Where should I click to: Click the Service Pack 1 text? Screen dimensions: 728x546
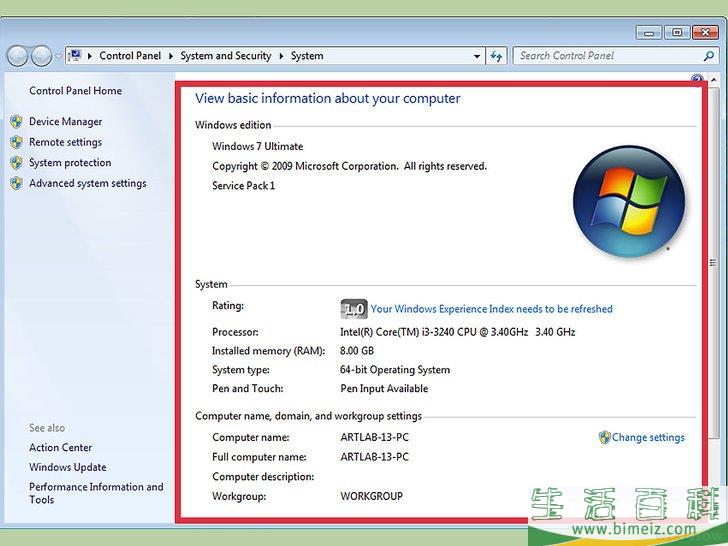point(244,186)
